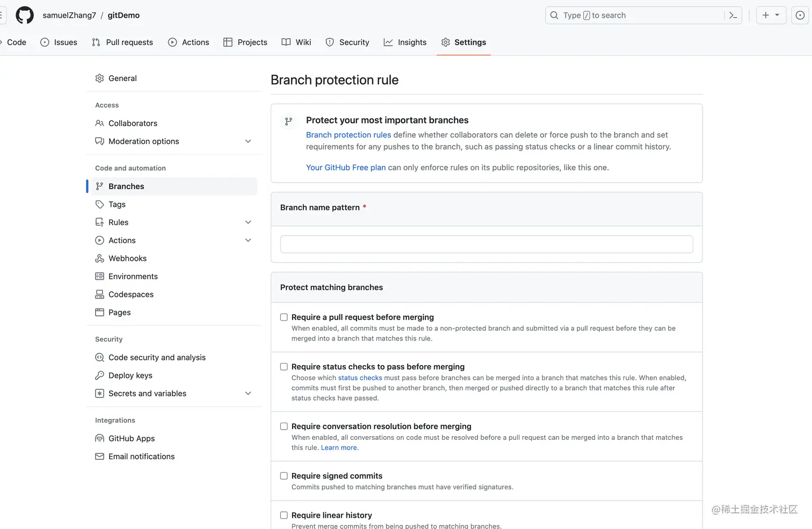
Task: Toggle Require signed commits checkbox
Action: 284,476
